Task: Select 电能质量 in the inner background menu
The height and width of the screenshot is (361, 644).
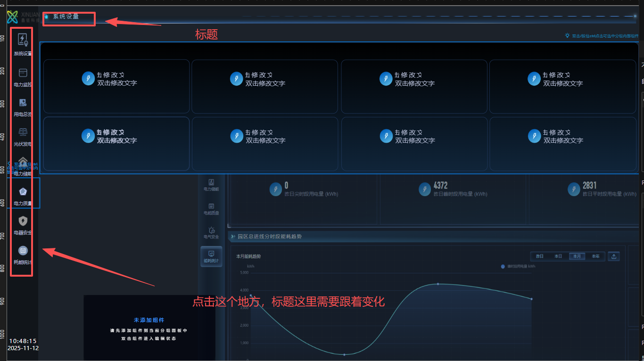Action: click(x=211, y=208)
